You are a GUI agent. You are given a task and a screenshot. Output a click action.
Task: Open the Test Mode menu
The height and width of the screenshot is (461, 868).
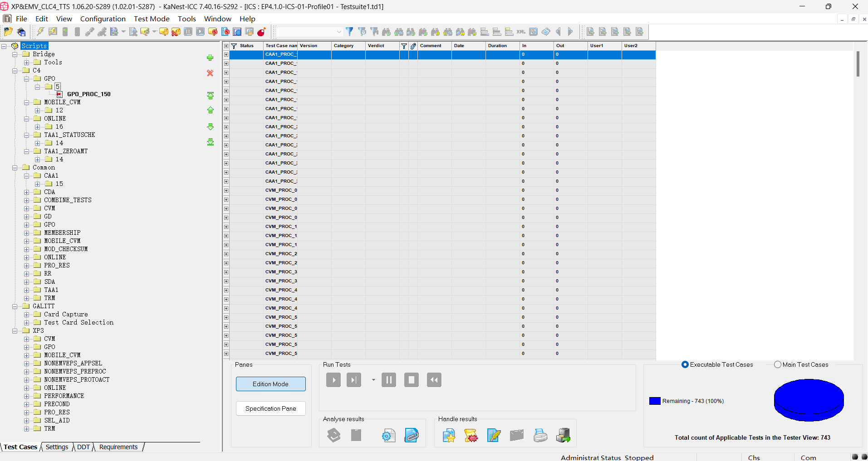(152, 19)
